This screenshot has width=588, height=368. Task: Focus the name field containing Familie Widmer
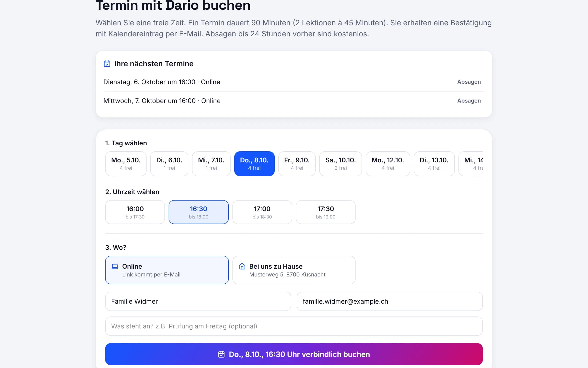pos(198,301)
